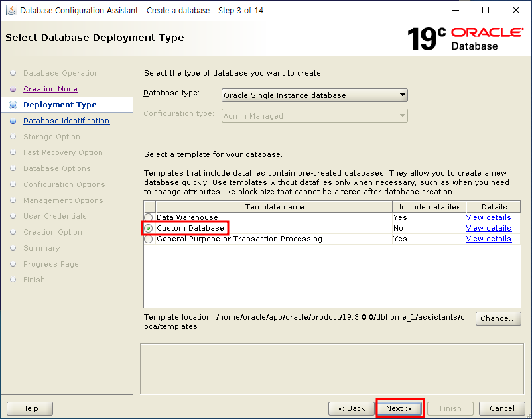The height and width of the screenshot is (419, 532).
Task: Click the Cancel button
Action: pos(501,408)
